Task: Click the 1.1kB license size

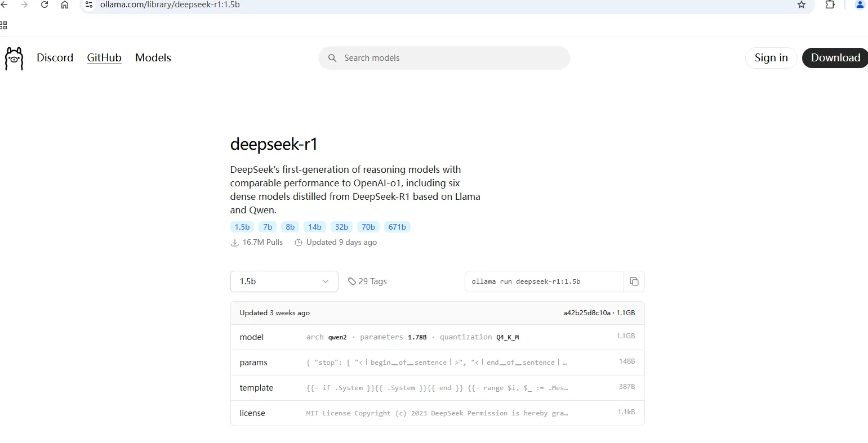Action: point(626,412)
